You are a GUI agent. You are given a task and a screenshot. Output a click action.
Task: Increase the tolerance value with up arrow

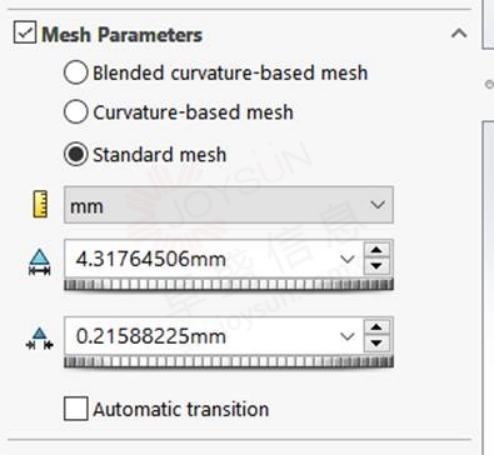tap(377, 327)
